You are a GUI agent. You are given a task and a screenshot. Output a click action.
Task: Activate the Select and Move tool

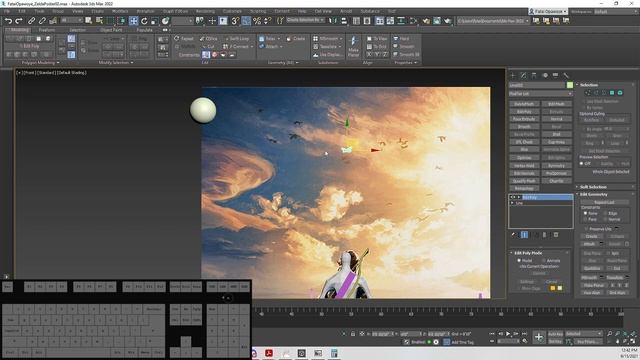(133, 21)
